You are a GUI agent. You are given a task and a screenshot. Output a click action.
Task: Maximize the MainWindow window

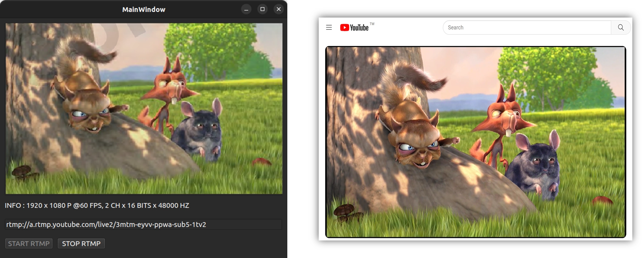(x=262, y=9)
